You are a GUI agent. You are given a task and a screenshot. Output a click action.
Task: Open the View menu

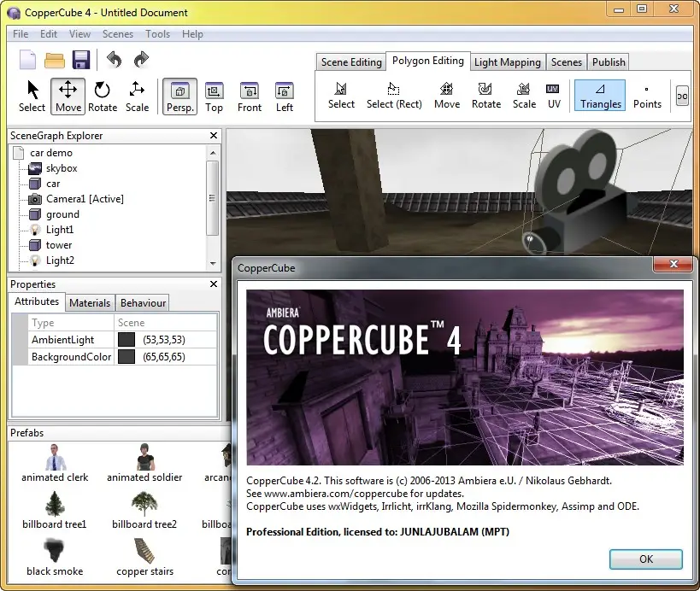pyautogui.click(x=79, y=34)
